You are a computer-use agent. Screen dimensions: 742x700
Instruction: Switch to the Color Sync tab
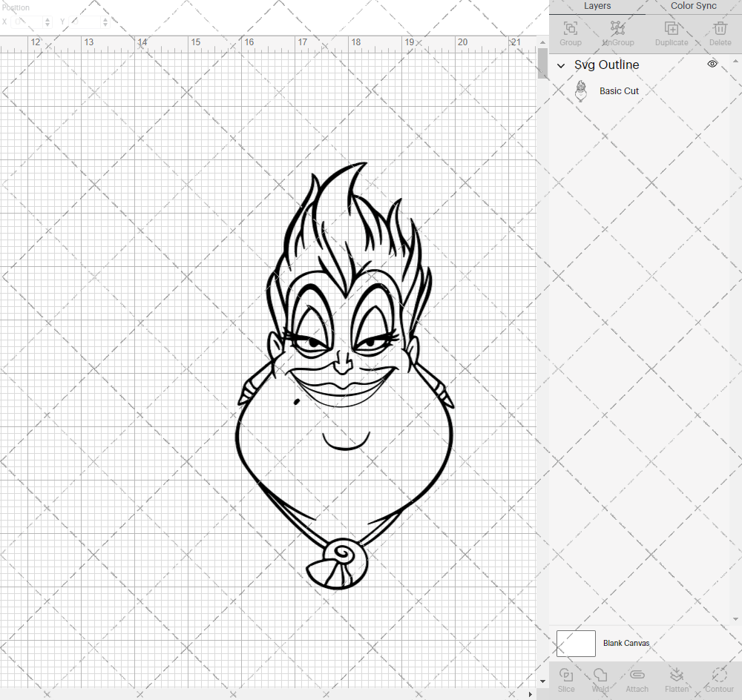[x=692, y=6]
